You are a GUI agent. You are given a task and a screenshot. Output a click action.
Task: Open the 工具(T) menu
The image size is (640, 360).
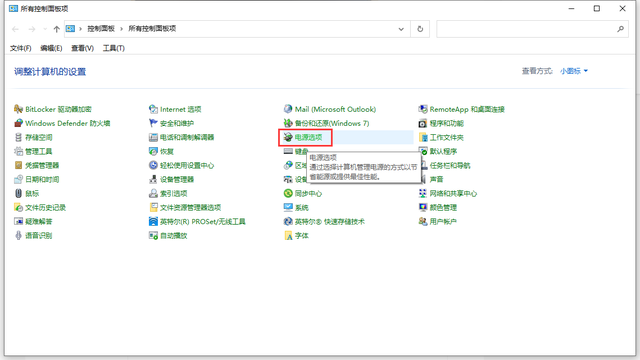pyautogui.click(x=113, y=48)
